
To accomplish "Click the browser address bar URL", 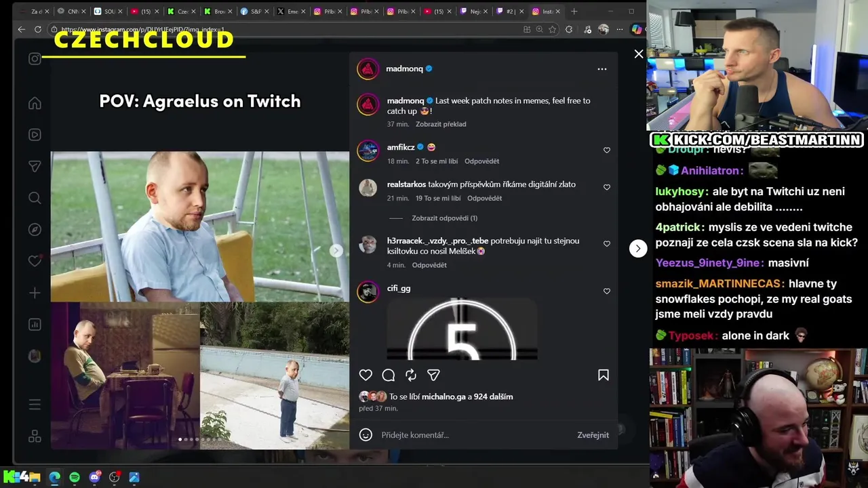I will (142, 30).
